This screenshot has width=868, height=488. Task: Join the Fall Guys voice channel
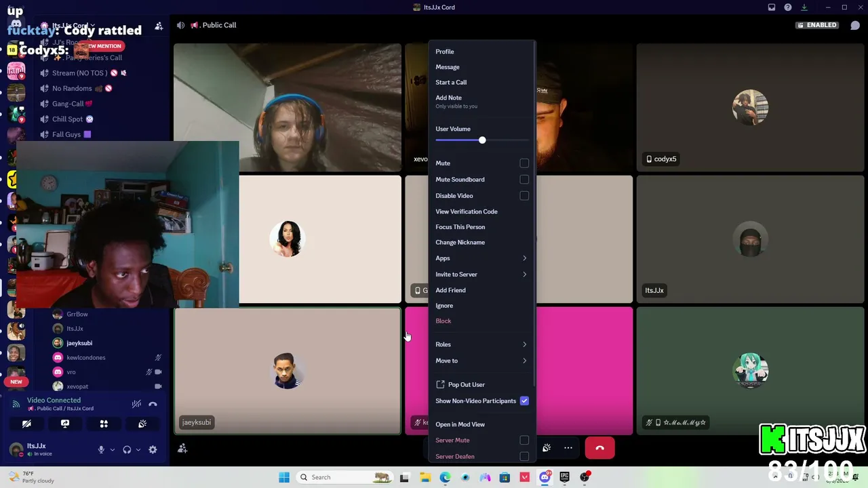tap(73, 135)
